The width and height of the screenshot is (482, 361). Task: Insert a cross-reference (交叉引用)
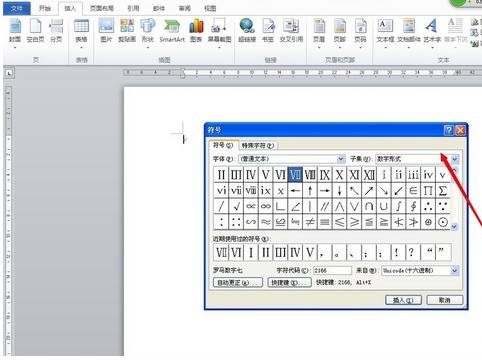pos(291,32)
